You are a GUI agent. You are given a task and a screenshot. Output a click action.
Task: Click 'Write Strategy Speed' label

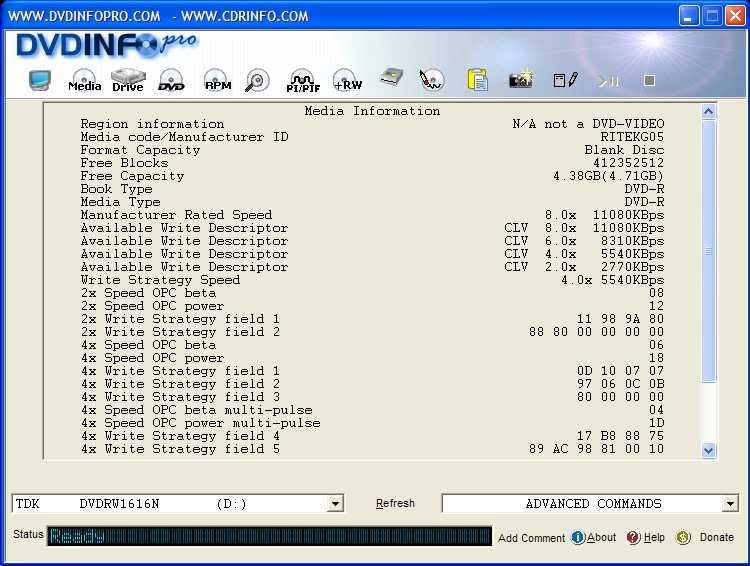160,280
